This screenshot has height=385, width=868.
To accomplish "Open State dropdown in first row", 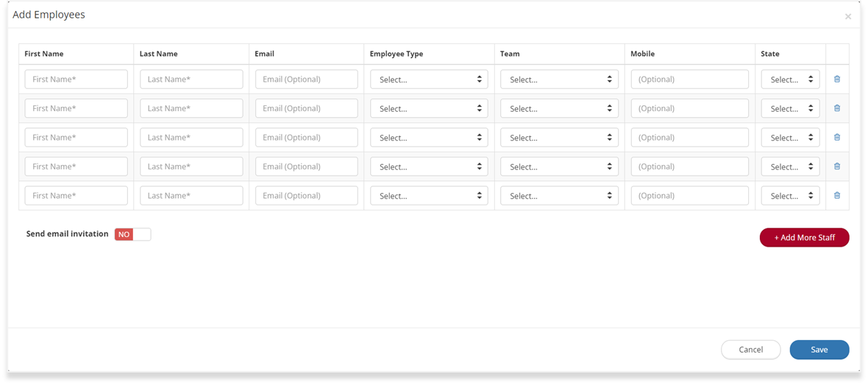I will point(791,80).
